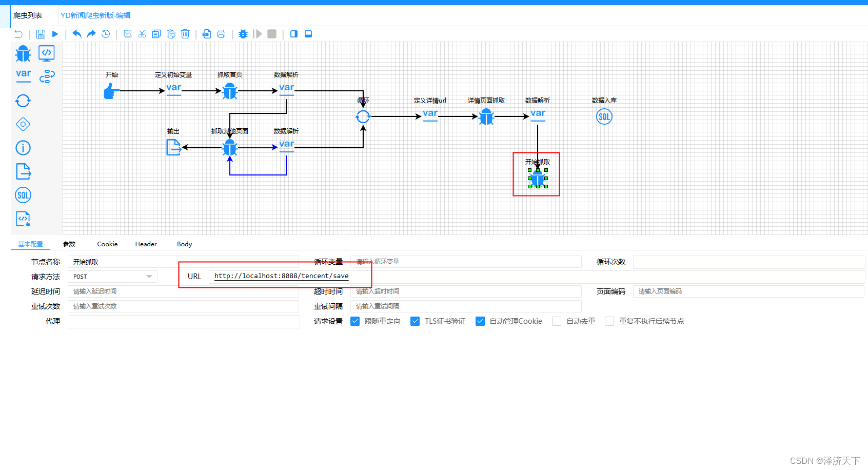The height and width of the screenshot is (470, 868).
Task: Select the 输出 output node on canvas
Action: [173, 147]
